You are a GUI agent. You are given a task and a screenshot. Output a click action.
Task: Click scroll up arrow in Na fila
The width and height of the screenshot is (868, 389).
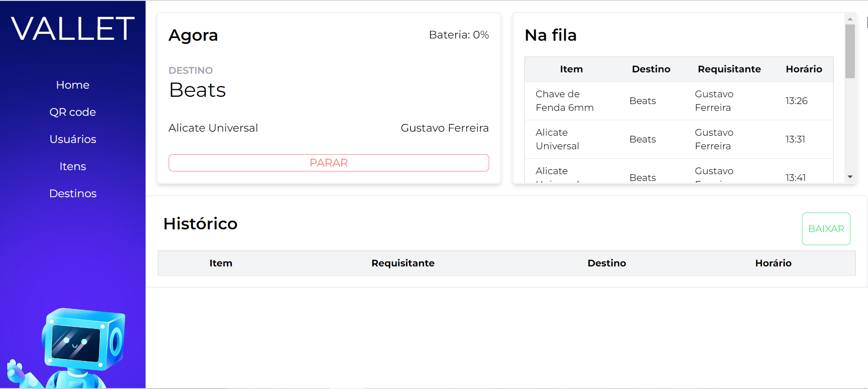point(850,19)
